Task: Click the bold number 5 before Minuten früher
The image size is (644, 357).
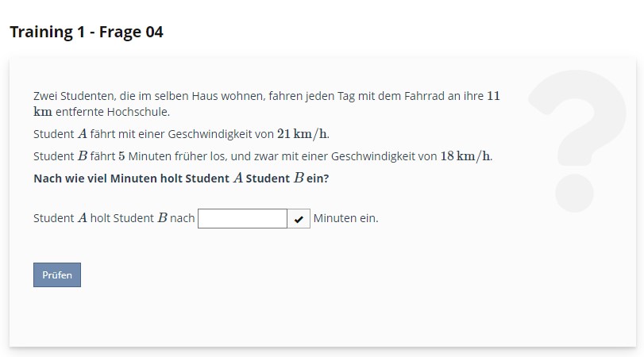Action: [x=121, y=155]
